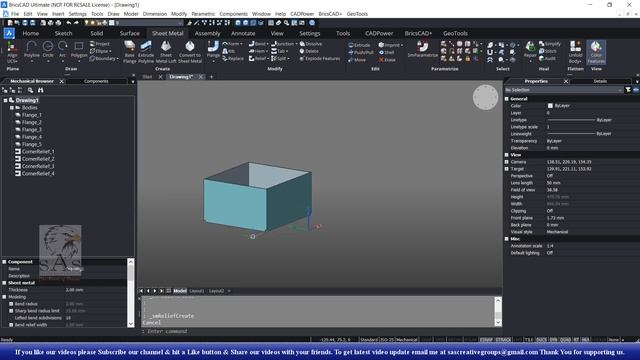The height and width of the screenshot is (360, 640).
Task: Select the Extrude Polyline tool
Action: pos(146,52)
